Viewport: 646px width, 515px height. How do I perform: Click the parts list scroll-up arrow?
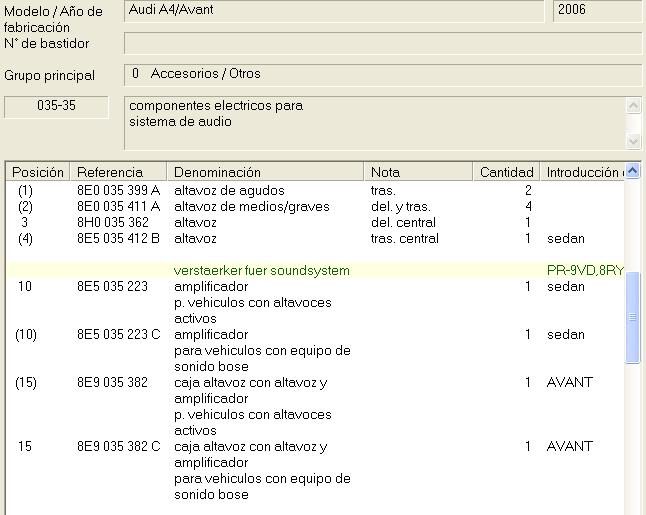point(632,171)
